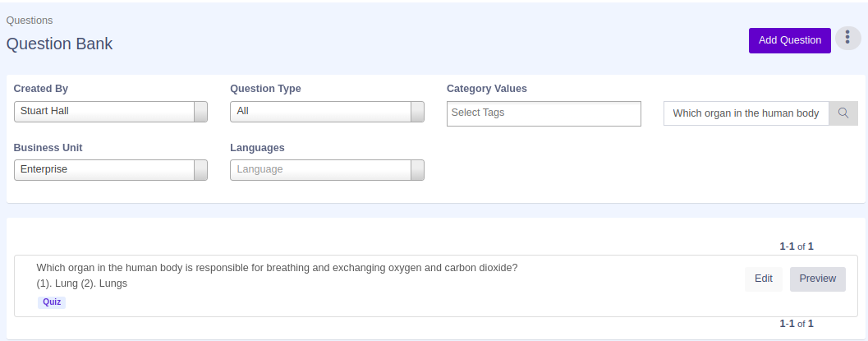The image size is (868, 341).
Task: Click the Languages dropdown arrow
Action: [x=417, y=170]
